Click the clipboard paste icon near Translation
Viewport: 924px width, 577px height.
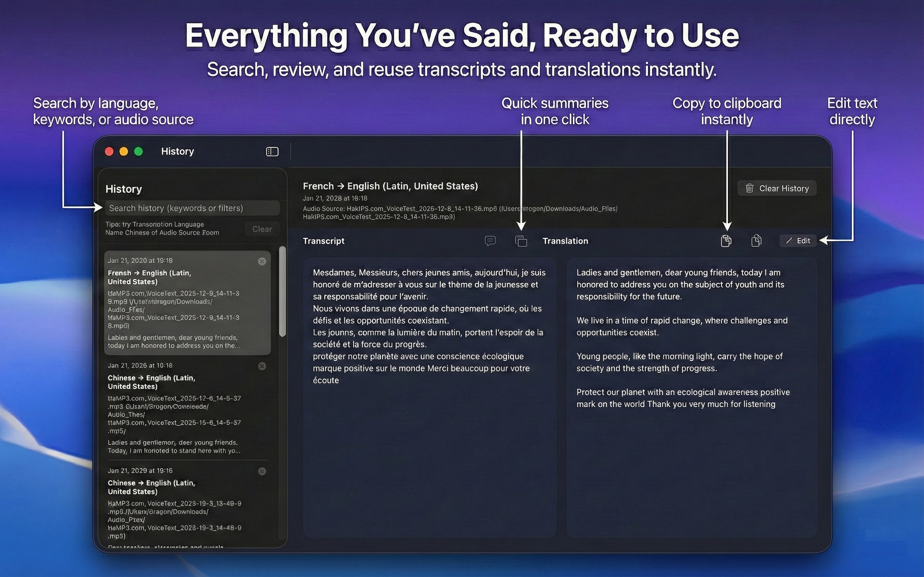pos(726,241)
